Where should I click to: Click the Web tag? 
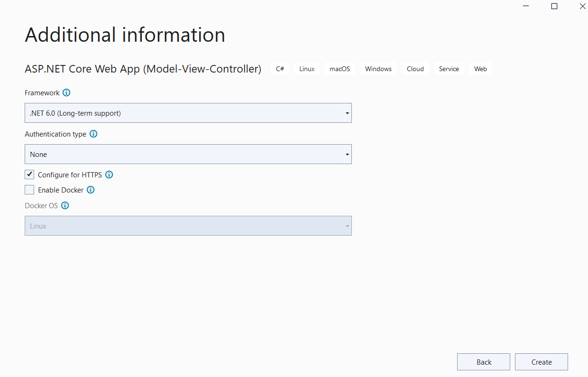pyautogui.click(x=481, y=69)
